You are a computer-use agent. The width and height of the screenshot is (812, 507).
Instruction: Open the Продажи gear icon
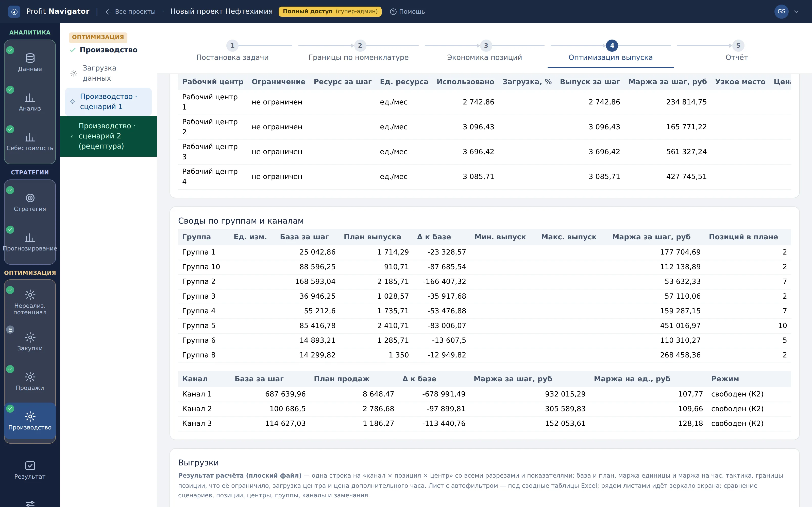click(x=30, y=377)
